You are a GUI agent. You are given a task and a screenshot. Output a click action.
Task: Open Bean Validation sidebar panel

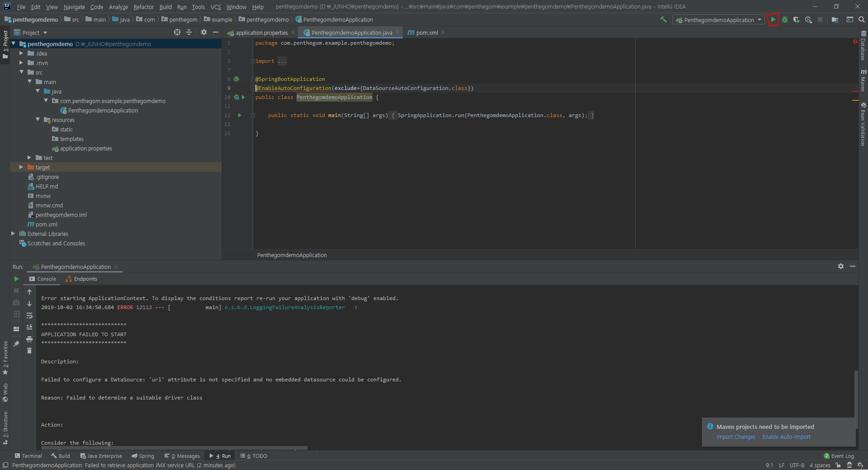click(x=863, y=124)
